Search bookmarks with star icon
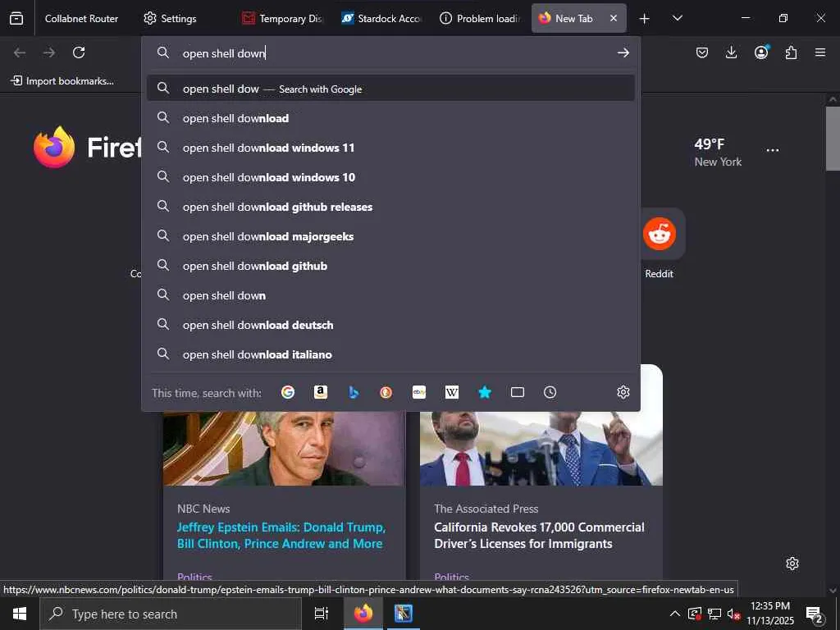The width and height of the screenshot is (840, 630). (x=484, y=392)
